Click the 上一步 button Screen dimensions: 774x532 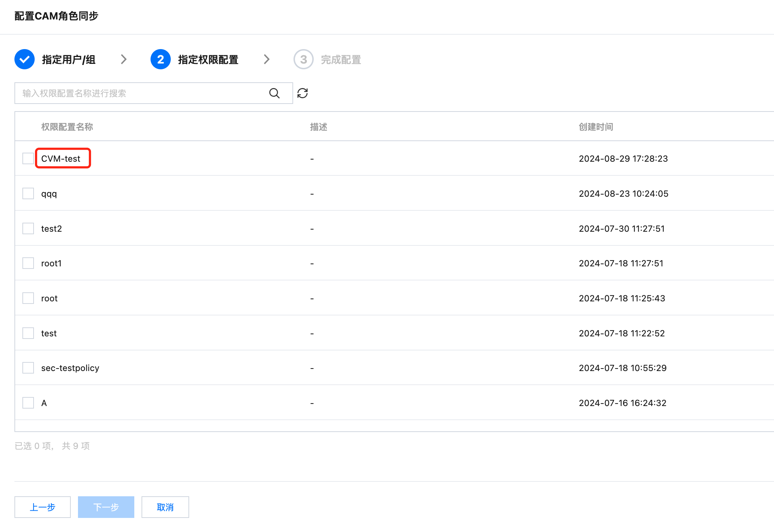click(43, 507)
